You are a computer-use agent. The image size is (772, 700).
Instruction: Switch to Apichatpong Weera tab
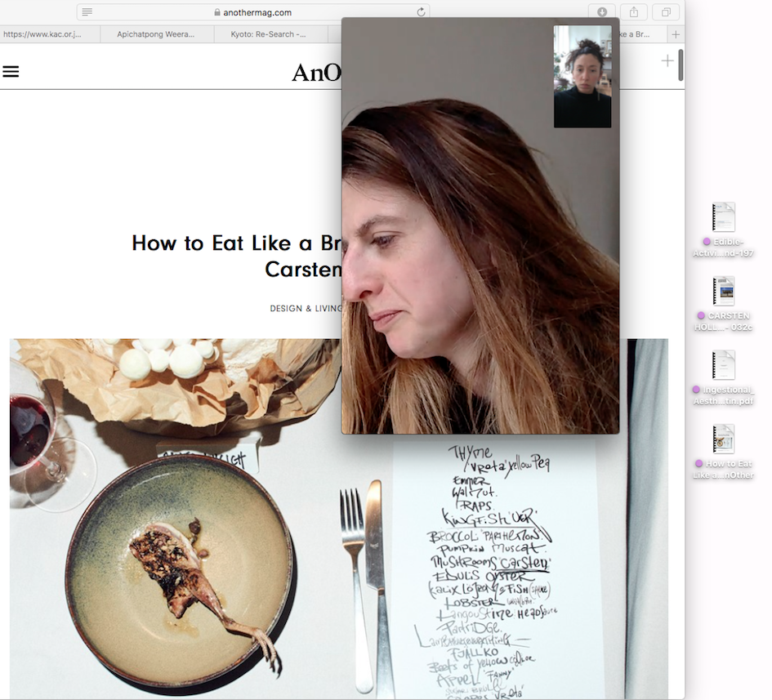(157, 34)
